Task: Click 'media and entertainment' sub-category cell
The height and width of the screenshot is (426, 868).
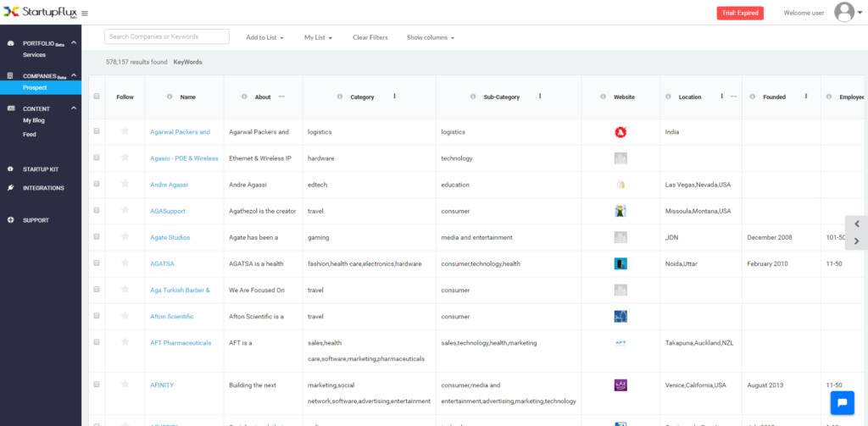Action: click(476, 237)
